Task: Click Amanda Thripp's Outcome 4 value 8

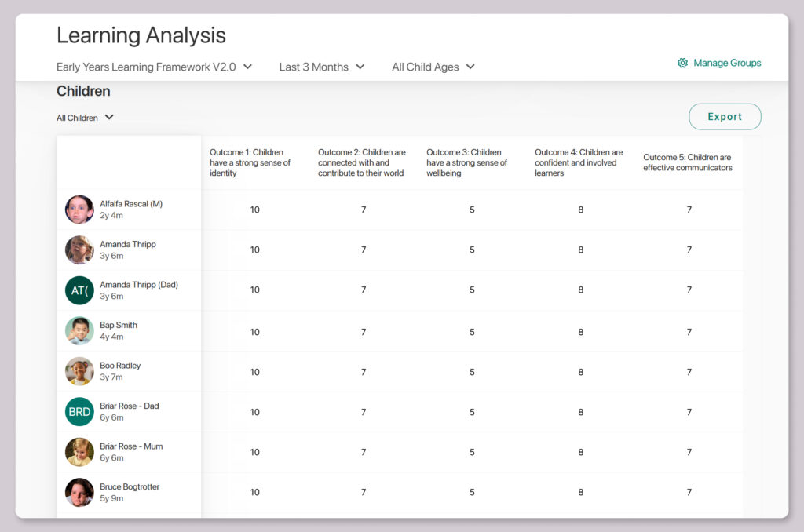Action: [x=581, y=250]
